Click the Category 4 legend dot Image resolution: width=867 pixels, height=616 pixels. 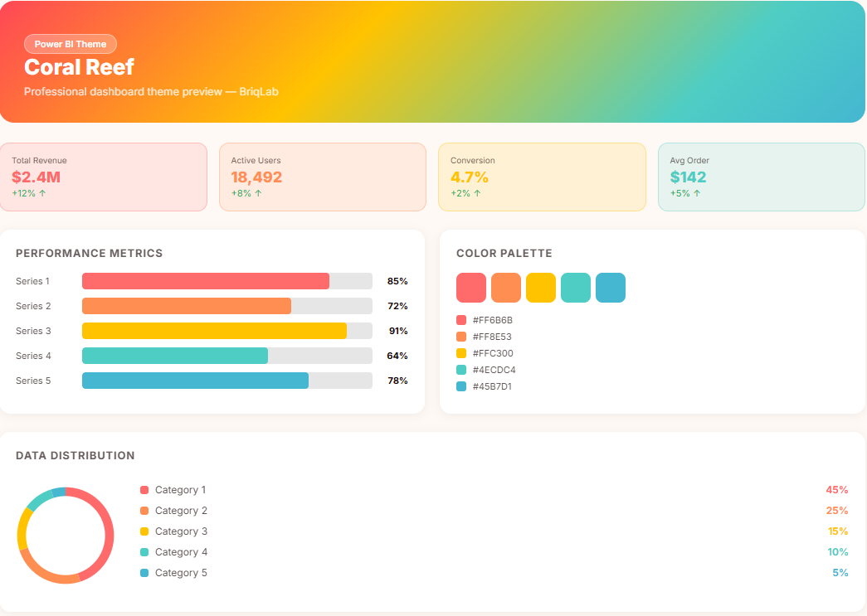tap(144, 552)
